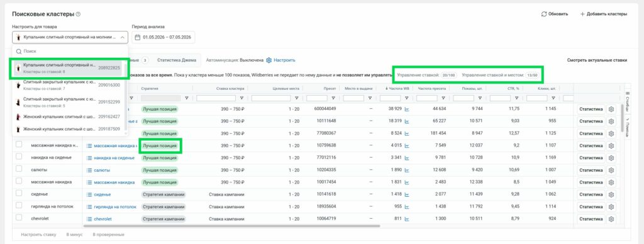Tick checkbox for the салюты row
The height and width of the screenshot is (244, 644).
click(x=18, y=169)
